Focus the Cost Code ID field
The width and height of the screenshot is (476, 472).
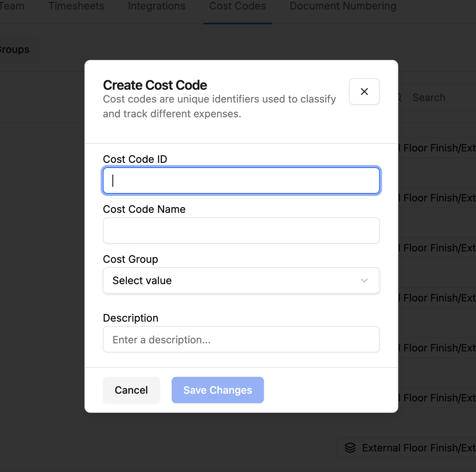click(x=241, y=180)
